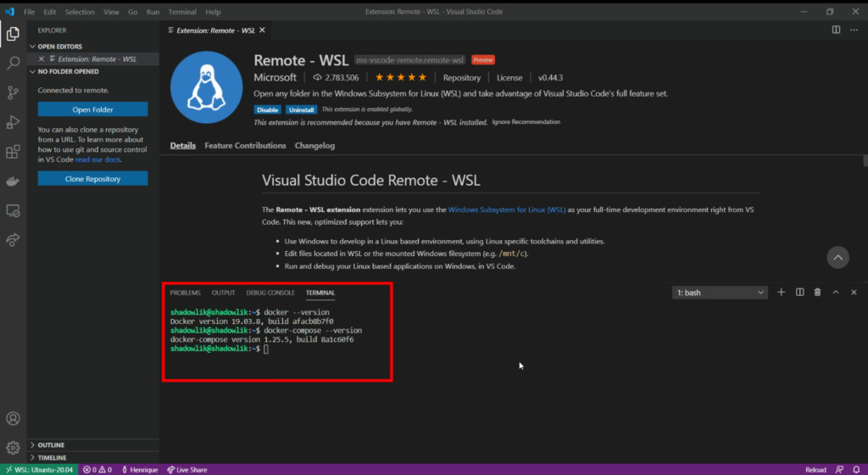Click the VS Code logo in title bar
Viewport: 868px width, 475px height.
tap(9, 12)
